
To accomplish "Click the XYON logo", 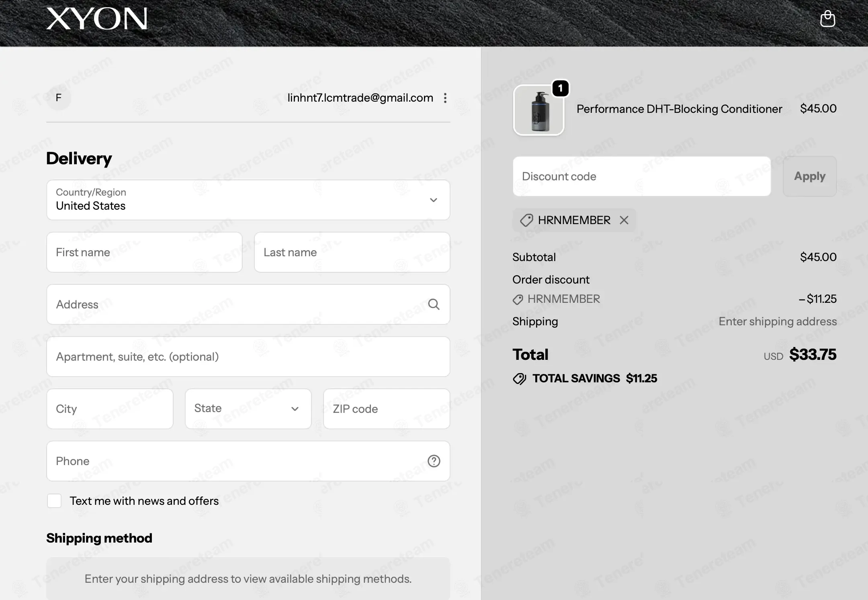I will coord(97,19).
